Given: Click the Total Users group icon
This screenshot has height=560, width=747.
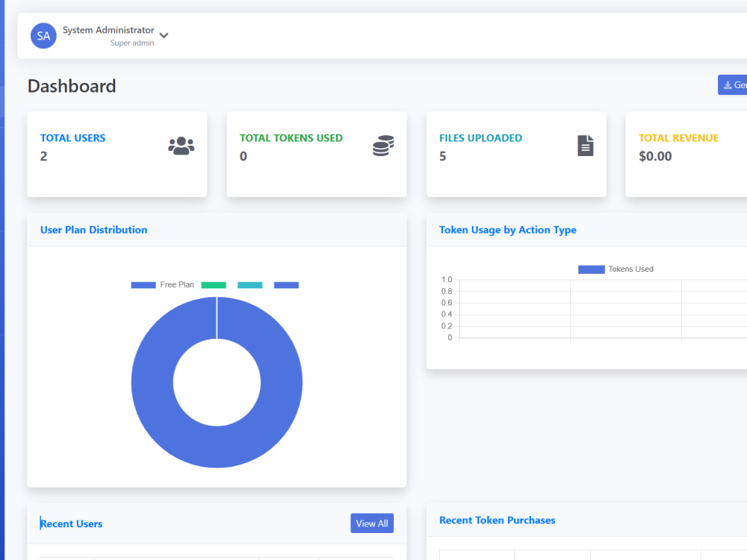Looking at the screenshot, I should [181, 146].
